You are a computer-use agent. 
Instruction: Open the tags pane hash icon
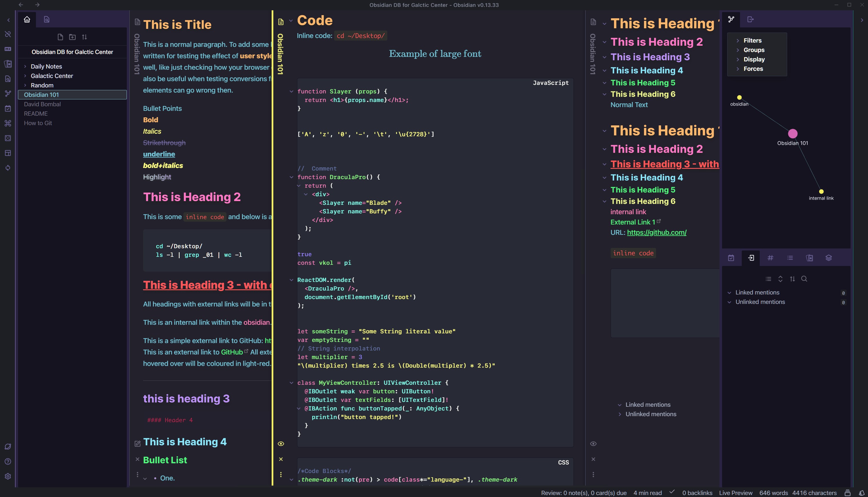point(770,258)
